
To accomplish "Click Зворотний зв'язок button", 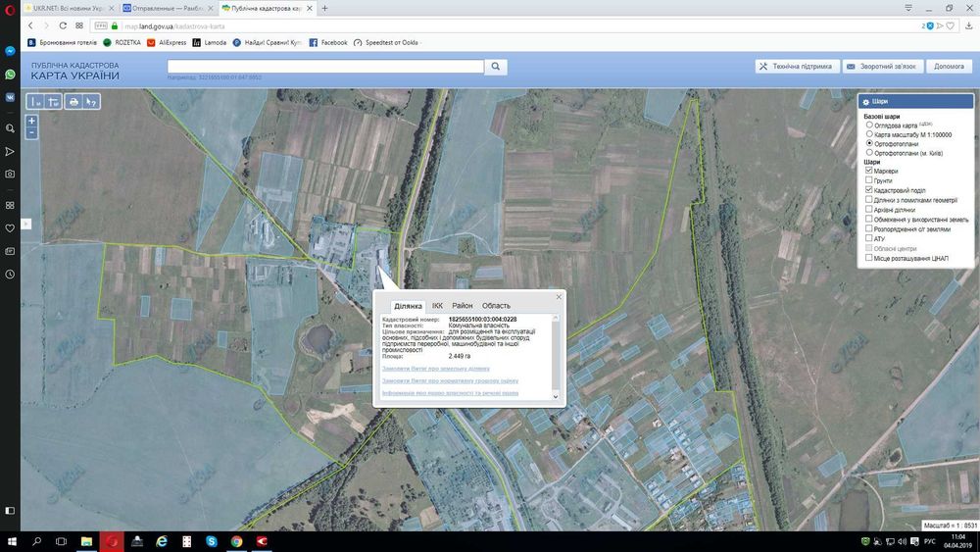I will click(882, 67).
